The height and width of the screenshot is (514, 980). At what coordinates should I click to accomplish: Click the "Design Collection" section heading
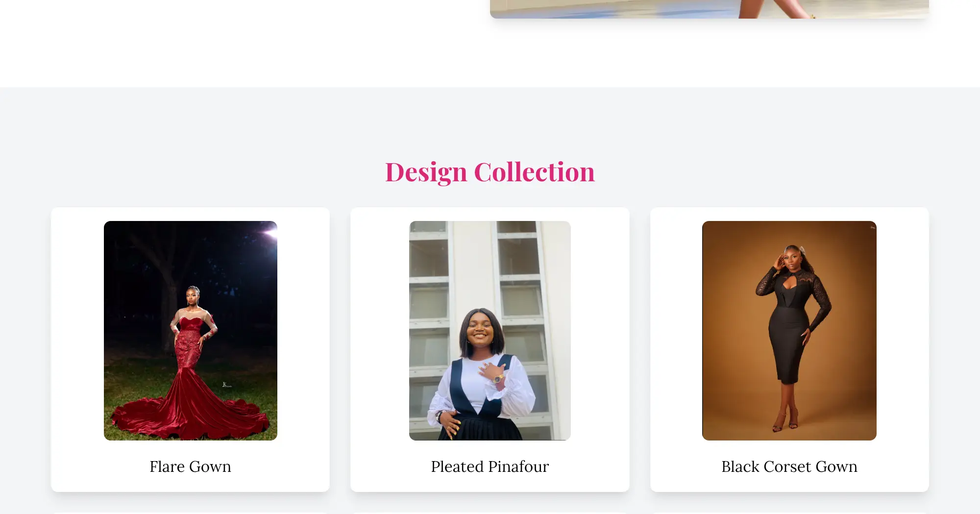pyautogui.click(x=490, y=172)
